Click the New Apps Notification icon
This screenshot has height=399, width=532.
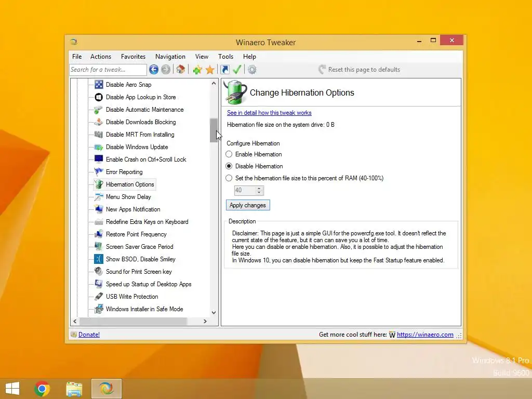coord(99,209)
